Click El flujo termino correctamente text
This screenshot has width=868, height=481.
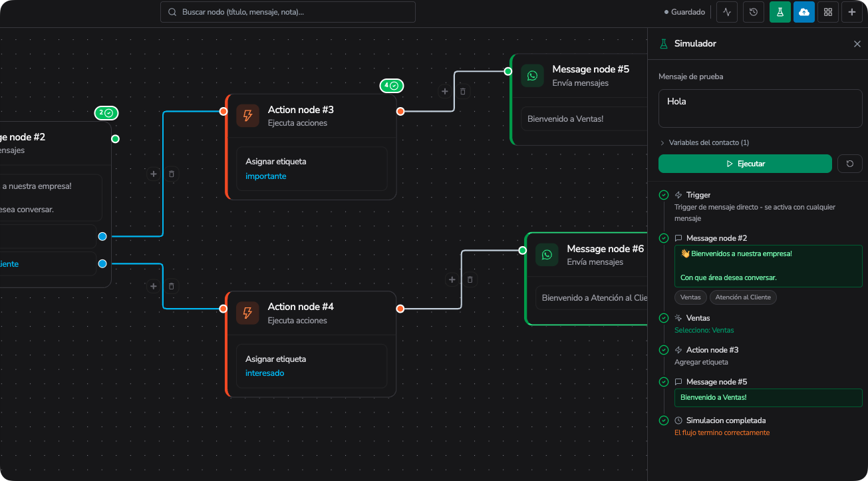click(722, 432)
